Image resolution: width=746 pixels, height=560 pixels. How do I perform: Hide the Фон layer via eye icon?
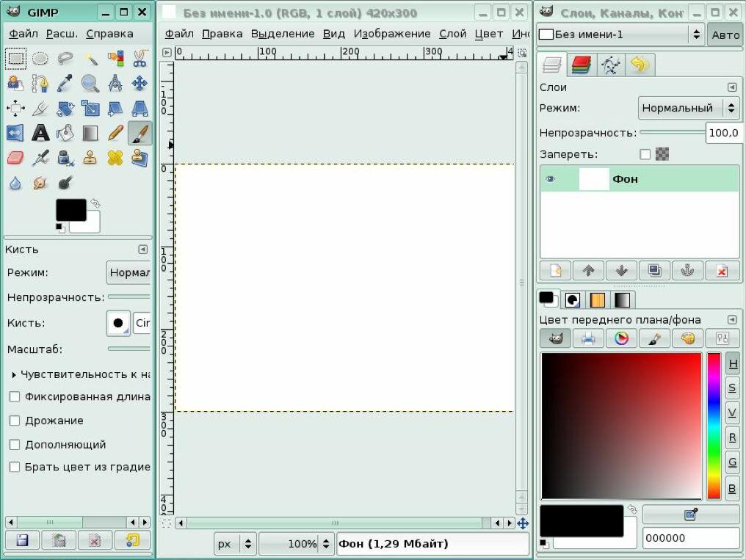(551, 179)
